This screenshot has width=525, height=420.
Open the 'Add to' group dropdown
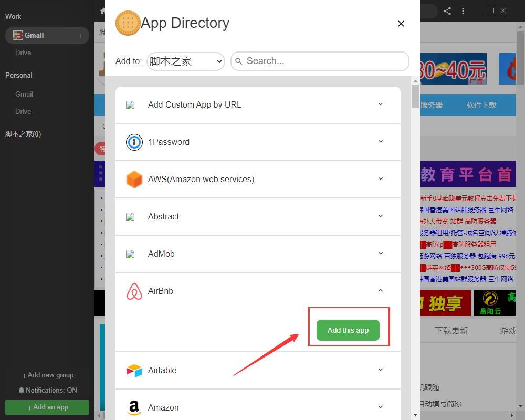pos(185,61)
